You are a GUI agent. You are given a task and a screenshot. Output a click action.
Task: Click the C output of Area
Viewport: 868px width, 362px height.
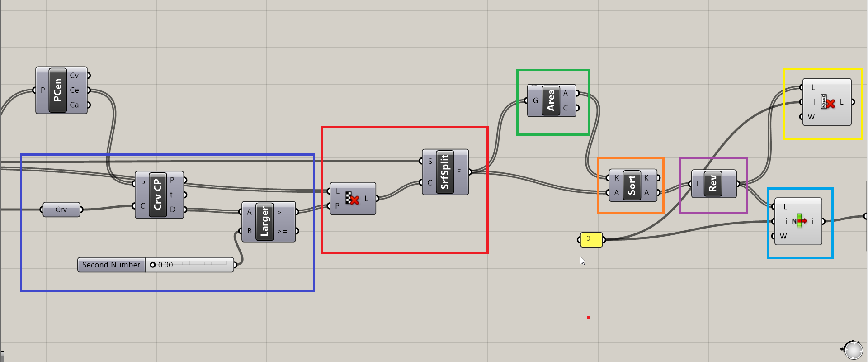[566, 108]
